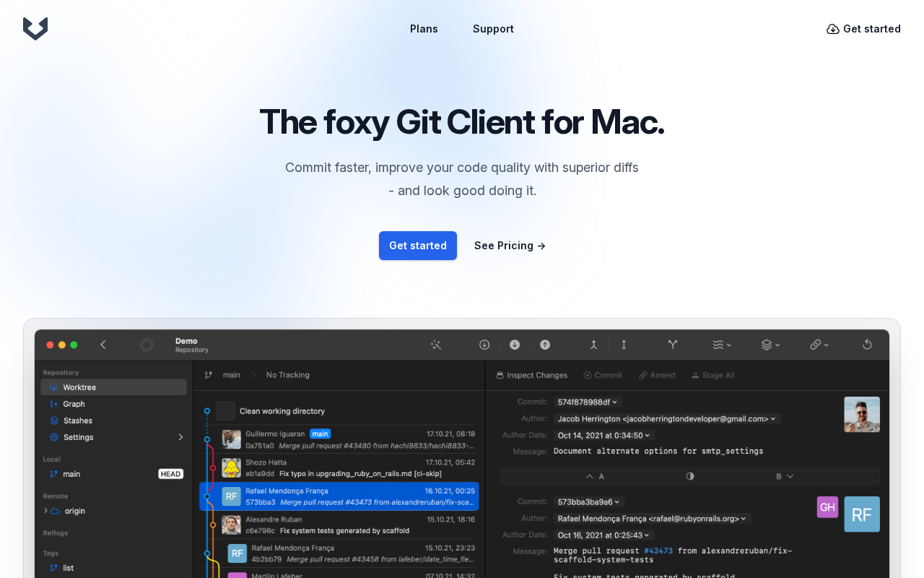Expand the origin remote
Screen dimensions: 924x578
coord(45,511)
